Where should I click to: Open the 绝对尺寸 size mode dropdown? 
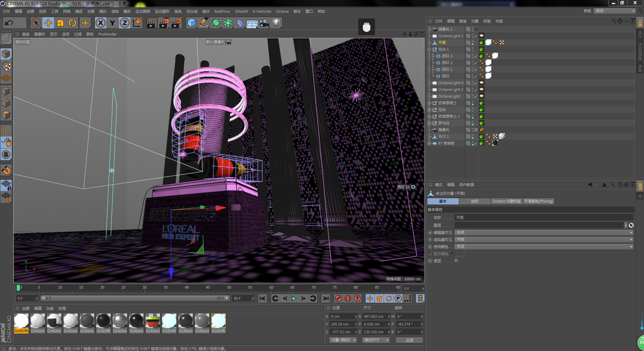click(376, 340)
